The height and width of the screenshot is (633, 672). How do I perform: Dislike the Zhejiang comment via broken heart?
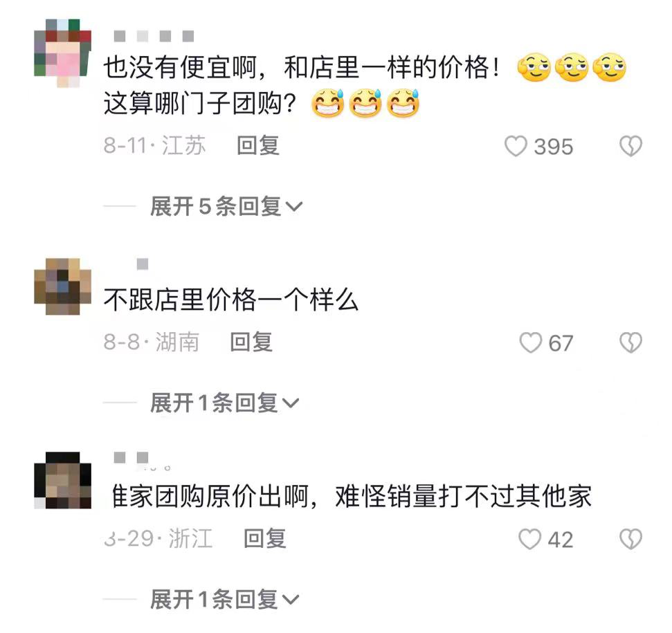click(x=631, y=539)
